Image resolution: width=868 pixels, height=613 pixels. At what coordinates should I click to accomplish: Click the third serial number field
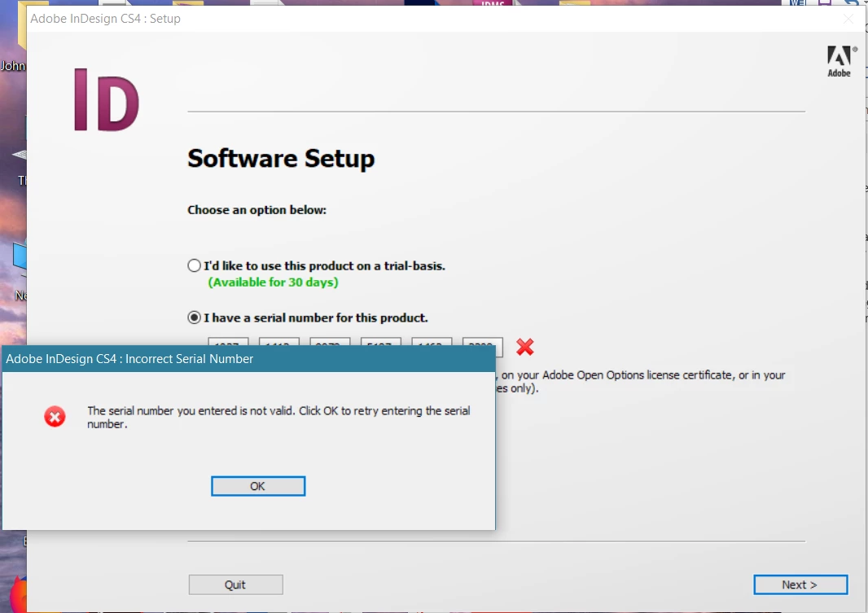tap(330, 342)
